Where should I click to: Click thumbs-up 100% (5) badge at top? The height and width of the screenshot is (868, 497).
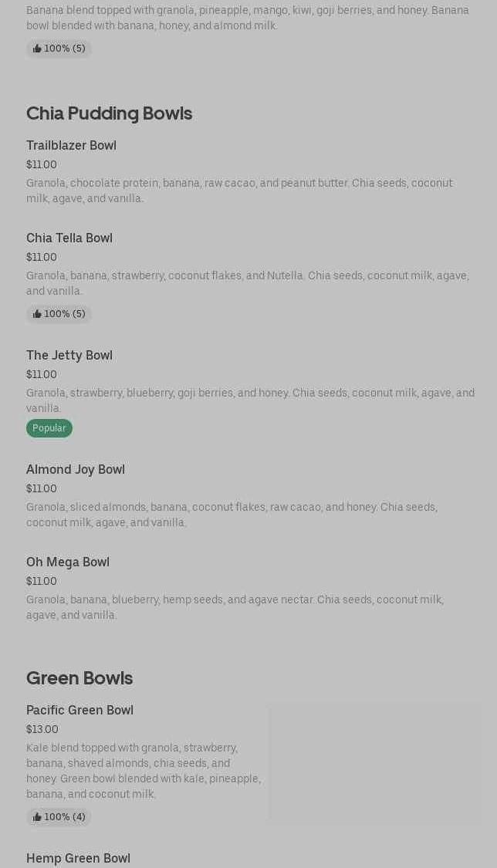point(59,49)
